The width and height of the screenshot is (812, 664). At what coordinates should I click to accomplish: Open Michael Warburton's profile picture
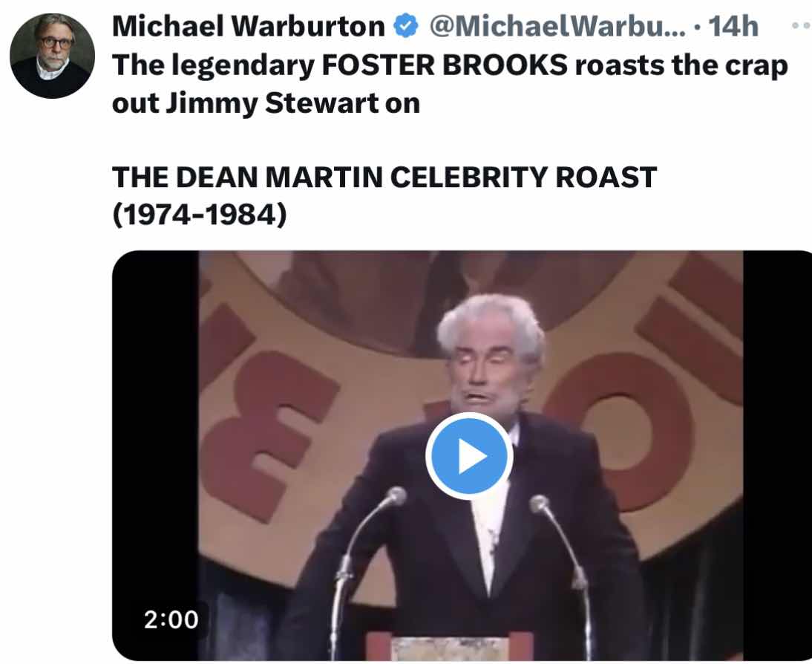[x=52, y=56]
